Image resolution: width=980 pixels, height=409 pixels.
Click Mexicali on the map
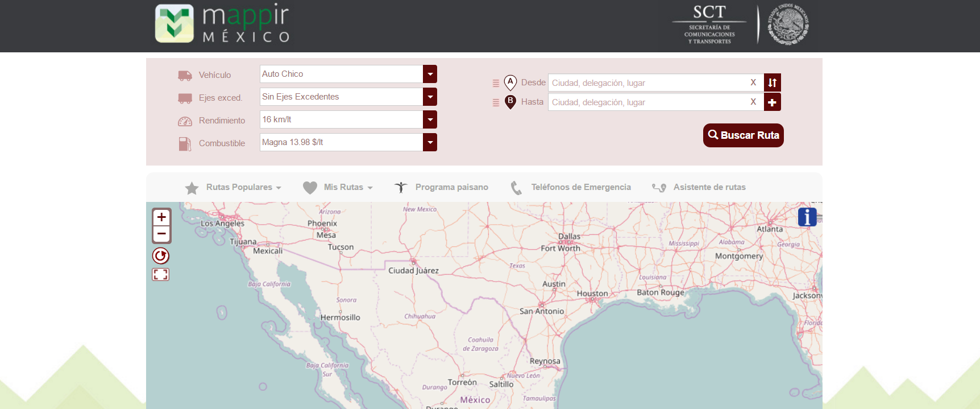268,251
